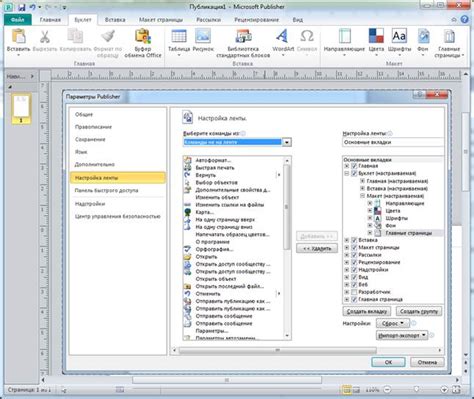Switch to the Рецензирование ribbon tab
The width and height of the screenshot is (474, 399).
pos(256,20)
